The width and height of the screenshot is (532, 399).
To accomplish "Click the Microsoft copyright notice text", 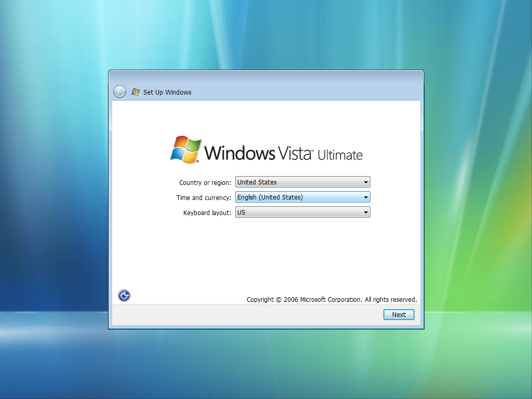I will click(332, 300).
